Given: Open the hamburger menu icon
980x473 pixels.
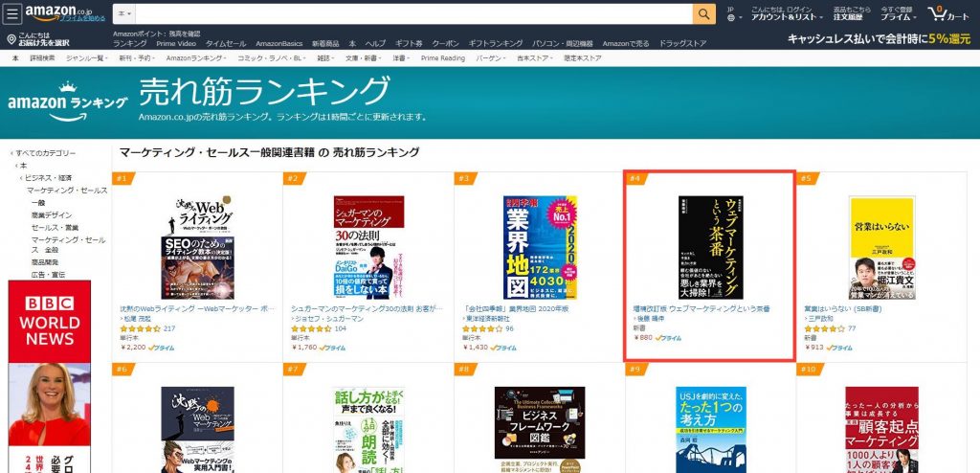Looking at the screenshot, I should pyautogui.click(x=11, y=13).
